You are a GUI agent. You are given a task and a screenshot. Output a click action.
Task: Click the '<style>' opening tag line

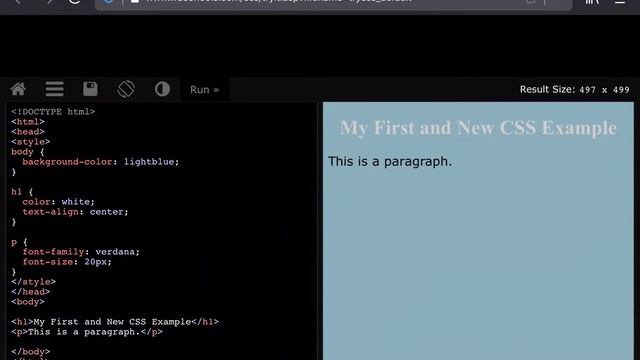click(x=31, y=142)
